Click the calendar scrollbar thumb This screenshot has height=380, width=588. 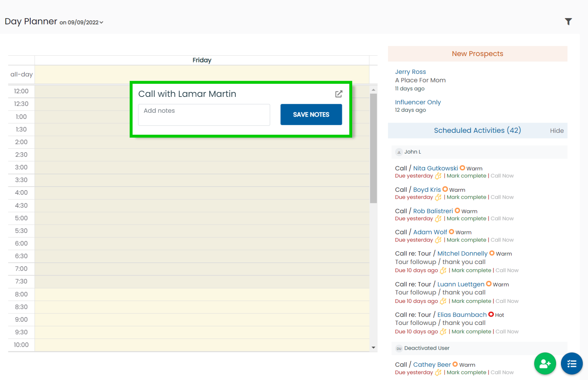point(373,148)
